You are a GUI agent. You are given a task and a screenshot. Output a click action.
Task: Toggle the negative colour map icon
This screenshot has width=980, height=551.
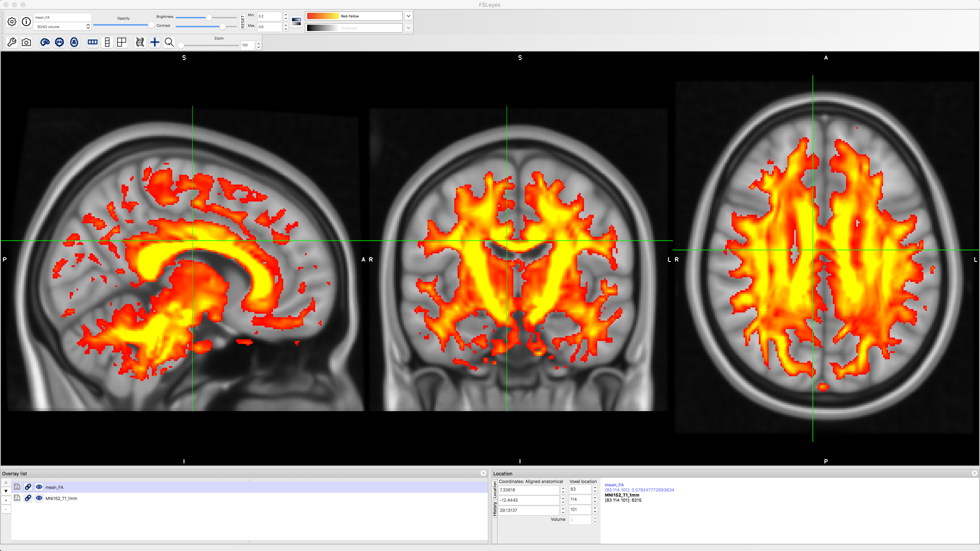point(296,22)
